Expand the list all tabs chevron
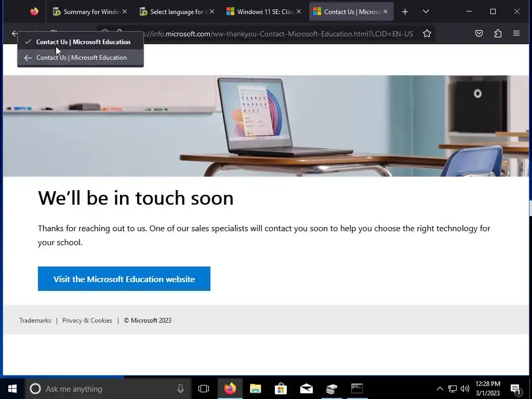The width and height of the screenshot is (532, 399). click(x=426, y=11)
